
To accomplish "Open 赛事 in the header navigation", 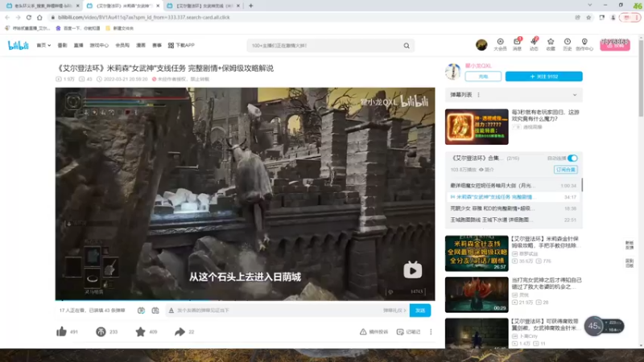I will pos(157,45).
